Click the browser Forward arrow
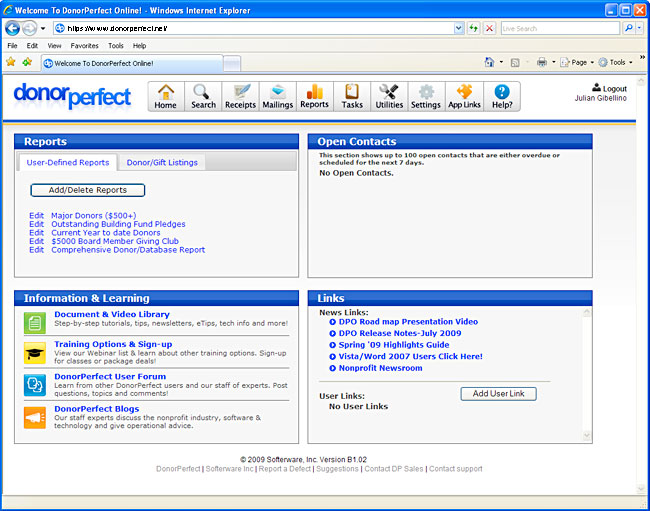The width and height of the screenshot is (650, 511). point(29,28)
